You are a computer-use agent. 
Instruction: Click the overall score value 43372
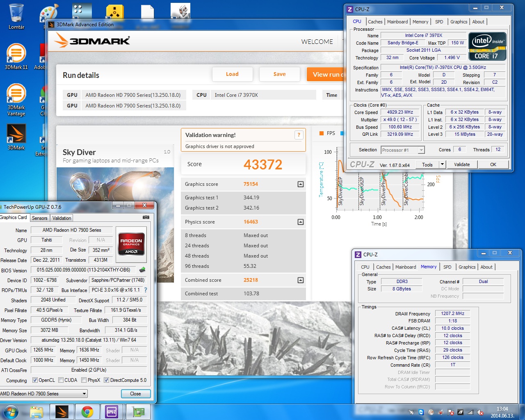[263, 164]
